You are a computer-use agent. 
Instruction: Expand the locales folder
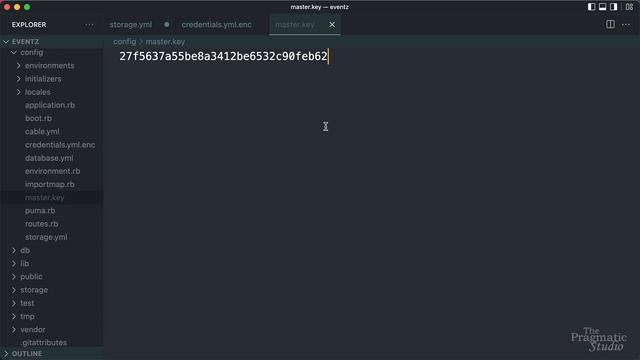click(38, 92)
